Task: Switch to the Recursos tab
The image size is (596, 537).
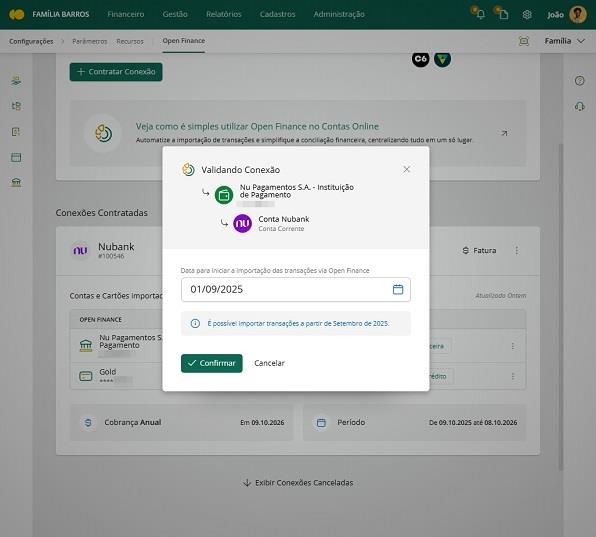Action: (130, 41)
